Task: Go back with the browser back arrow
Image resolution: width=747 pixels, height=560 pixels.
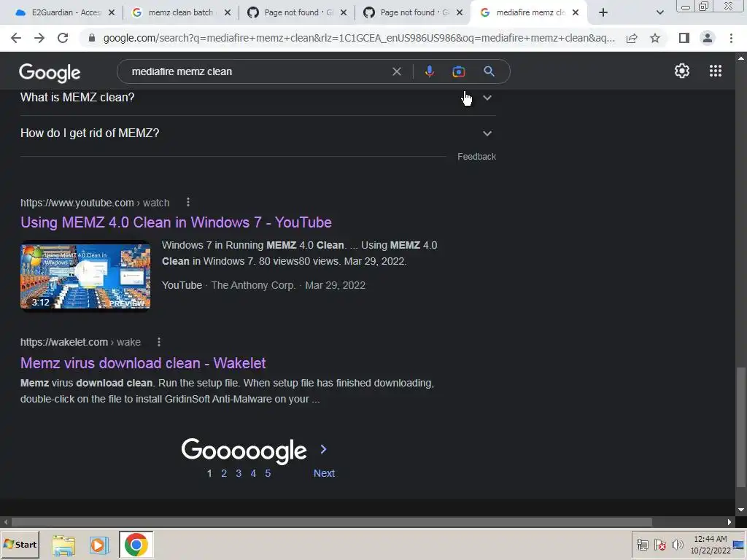Action: tap(16, 38)
